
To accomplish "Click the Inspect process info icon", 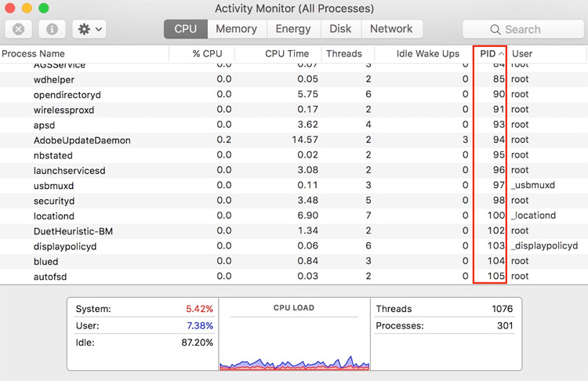I will tap(52, 29).
